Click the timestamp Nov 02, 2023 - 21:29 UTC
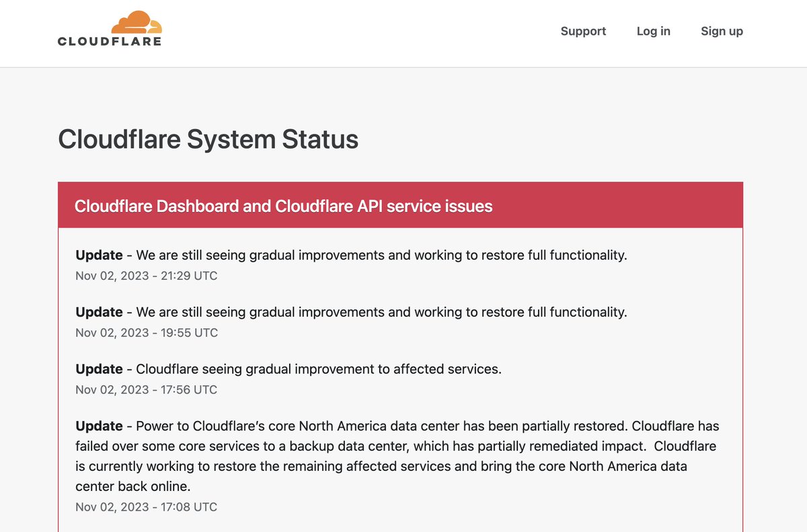This screenshot has width=807, height=532. click(147, 276)
